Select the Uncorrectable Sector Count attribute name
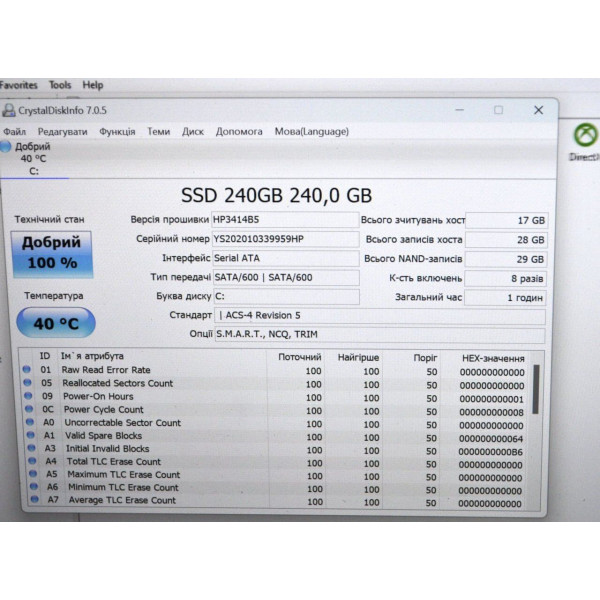The image size is (600, 600). pos(122,423)
